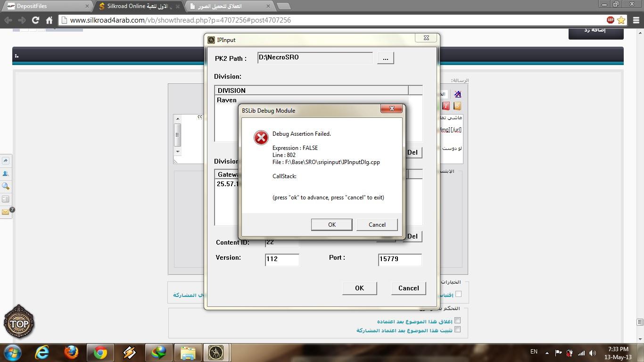Select the gateway IP row 25.57.1

[x=228, y=184]
